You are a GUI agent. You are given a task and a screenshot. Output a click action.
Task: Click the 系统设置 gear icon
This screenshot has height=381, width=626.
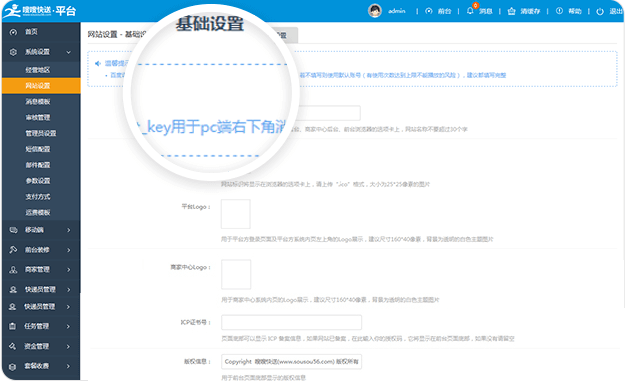(x=13, y=52)
